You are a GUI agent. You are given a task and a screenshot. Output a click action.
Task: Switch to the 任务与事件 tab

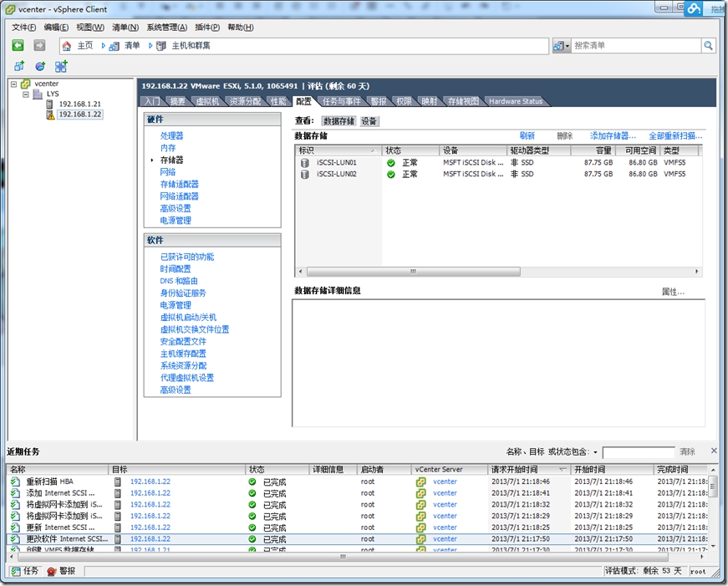pyautogui.click(x=342, y=101)
